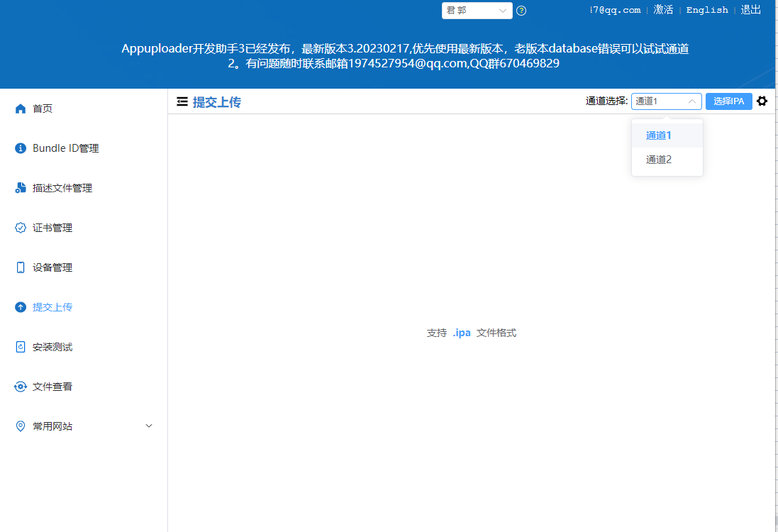Click the 安装测试 icon in sidebar
The height and width of the screenshot is (532, 778).
pos(21,347)
